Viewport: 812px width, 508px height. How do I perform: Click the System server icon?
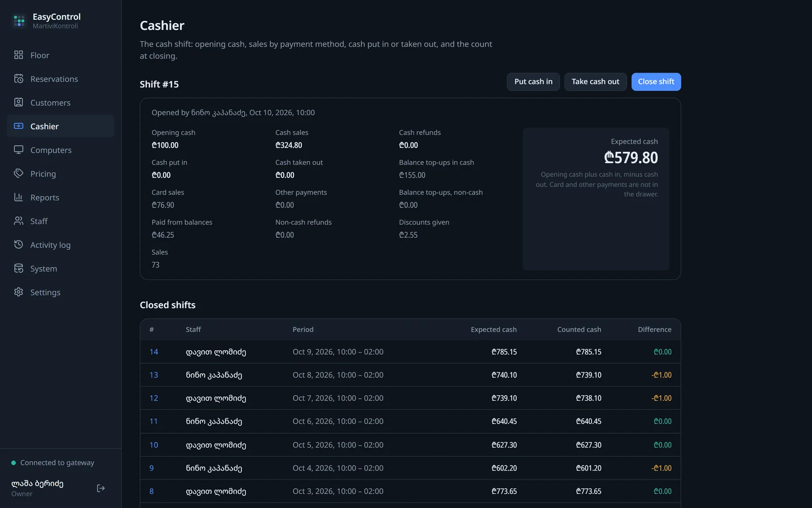tap(19, 268)
